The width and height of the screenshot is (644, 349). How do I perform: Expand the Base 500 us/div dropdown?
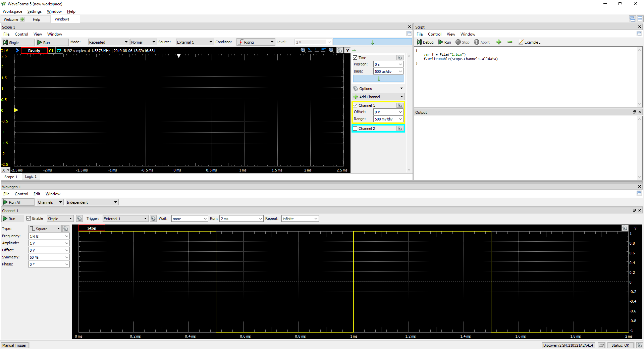388,71
